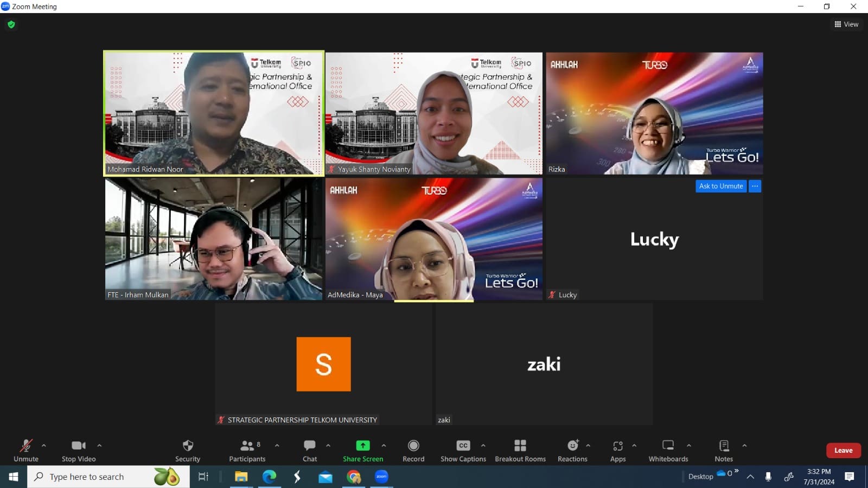
Task: Open more options dots on Lucky's tile
Action: point(755,186)
